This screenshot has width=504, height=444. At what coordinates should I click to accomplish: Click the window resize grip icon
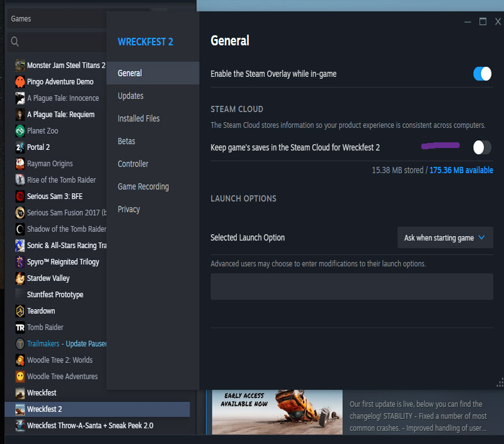(x=500, y=383)
